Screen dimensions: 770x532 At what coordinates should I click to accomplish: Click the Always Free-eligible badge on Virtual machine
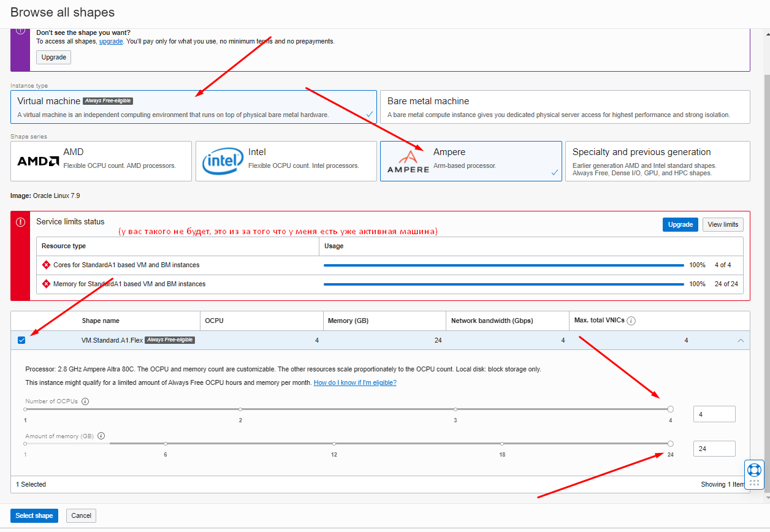click(108, 101)
